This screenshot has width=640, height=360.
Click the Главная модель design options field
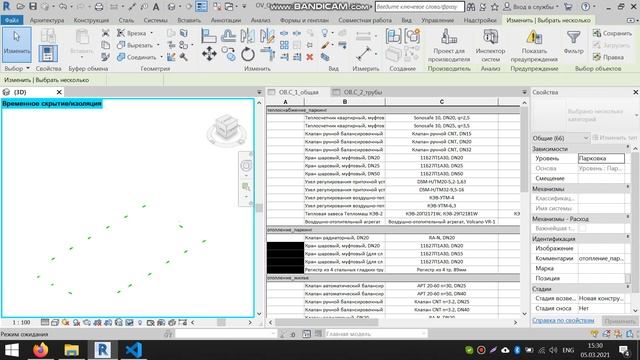coord(376,334)
